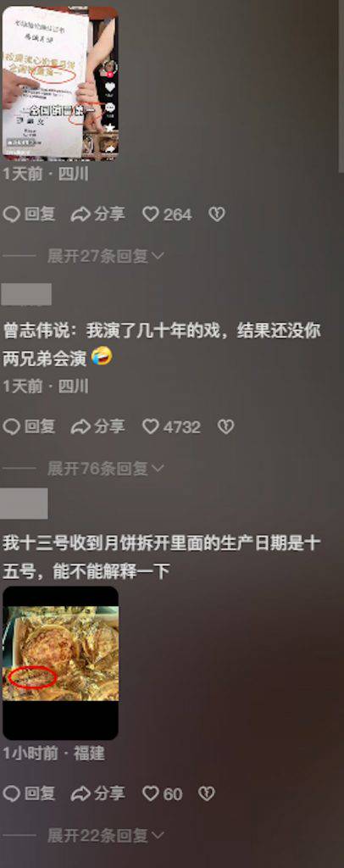
Task: Reply to the first comment from 四川
Action: click(x=29, y=214)
